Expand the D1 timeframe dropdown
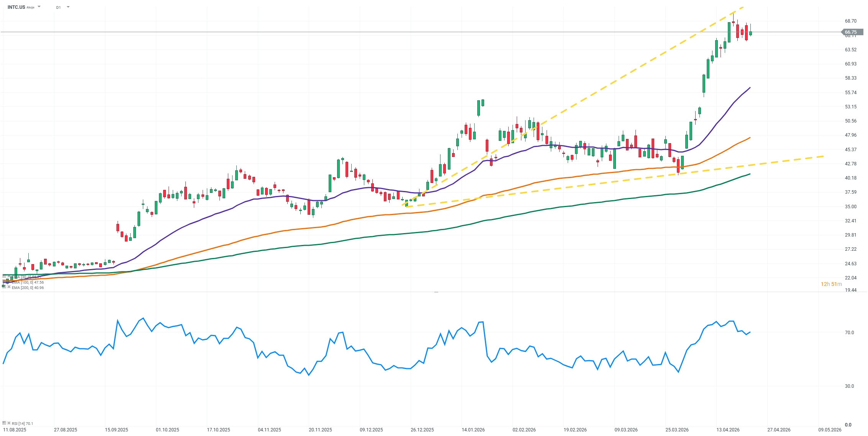Viewport: 868px width, 436px height. (x=68, y=7)
